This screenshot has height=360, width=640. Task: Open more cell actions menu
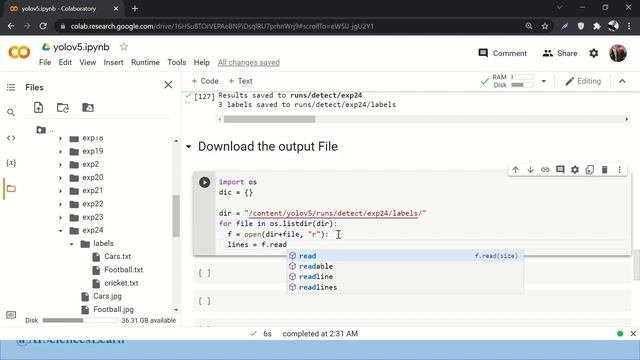coord(619,169)
